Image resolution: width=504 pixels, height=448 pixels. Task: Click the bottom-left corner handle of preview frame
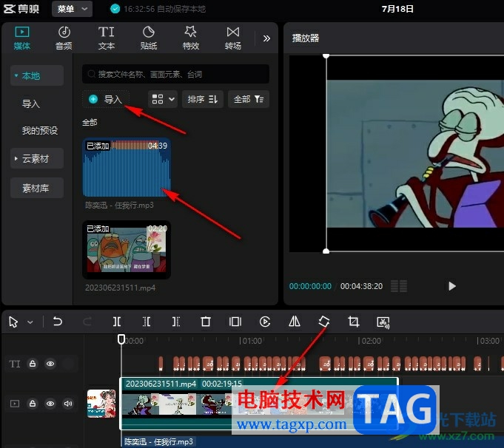click(x=326, y=251)
